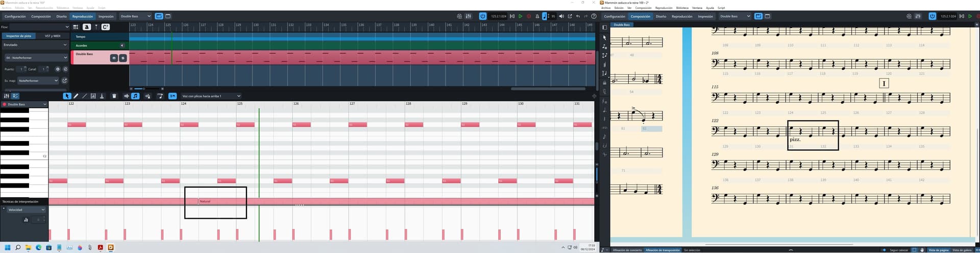Toggle note tempo mode button beside 95
Screen dimensions: 980x253
coord(544,16)
